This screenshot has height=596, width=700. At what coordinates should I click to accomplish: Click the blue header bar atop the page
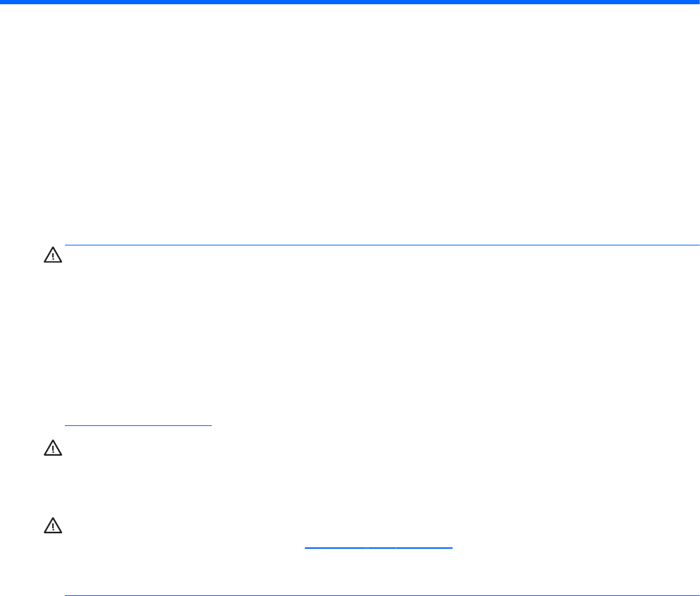(x=350, y=2)
